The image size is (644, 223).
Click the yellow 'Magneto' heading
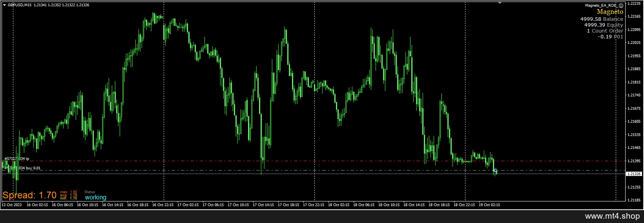point(610,12)
